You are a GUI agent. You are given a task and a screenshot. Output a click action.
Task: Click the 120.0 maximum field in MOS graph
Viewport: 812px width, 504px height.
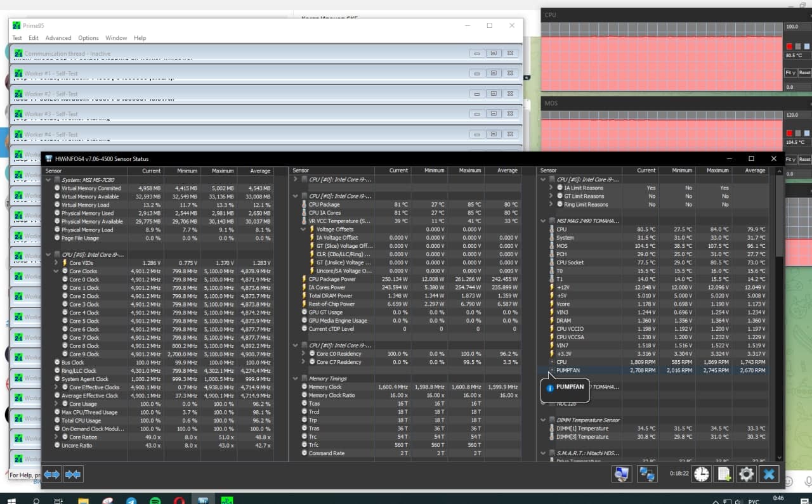click(x=798, y=115)
